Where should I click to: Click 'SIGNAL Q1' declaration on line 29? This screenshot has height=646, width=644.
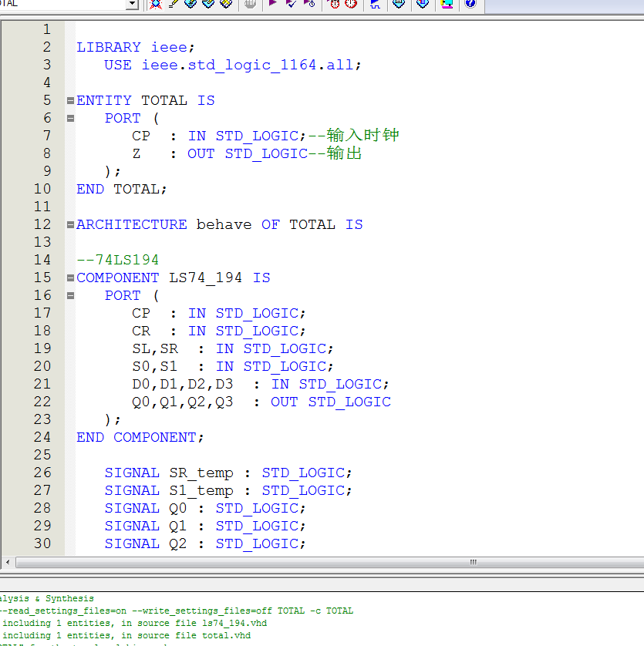146,526
